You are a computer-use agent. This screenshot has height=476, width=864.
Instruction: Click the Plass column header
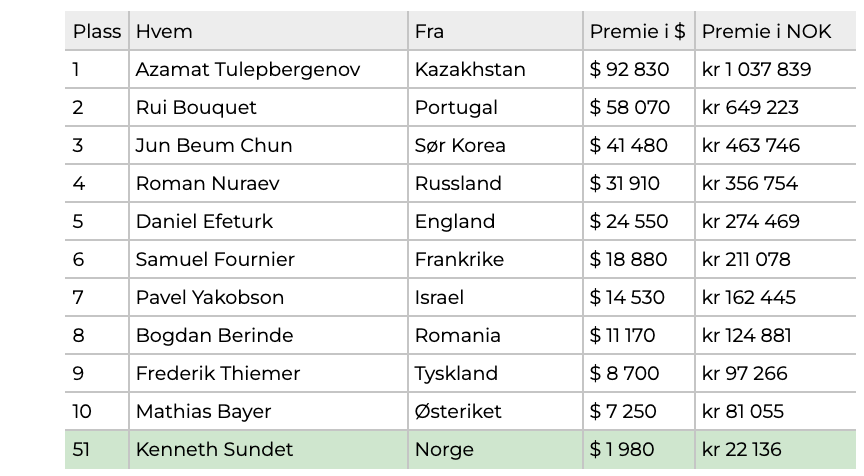click(x=97, y=31)
